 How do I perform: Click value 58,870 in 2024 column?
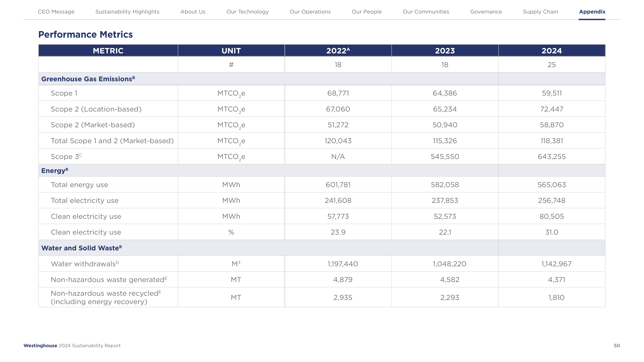pyautogui.click(x=552, y=125)
